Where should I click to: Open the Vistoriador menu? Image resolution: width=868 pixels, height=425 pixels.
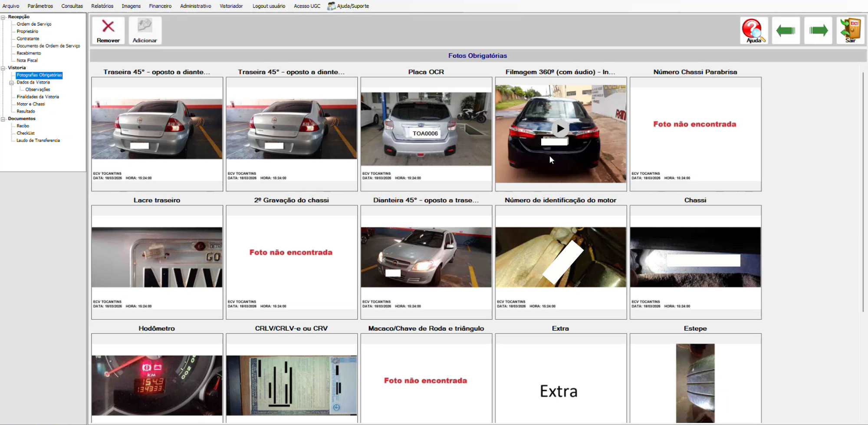[x=231, y=6]
